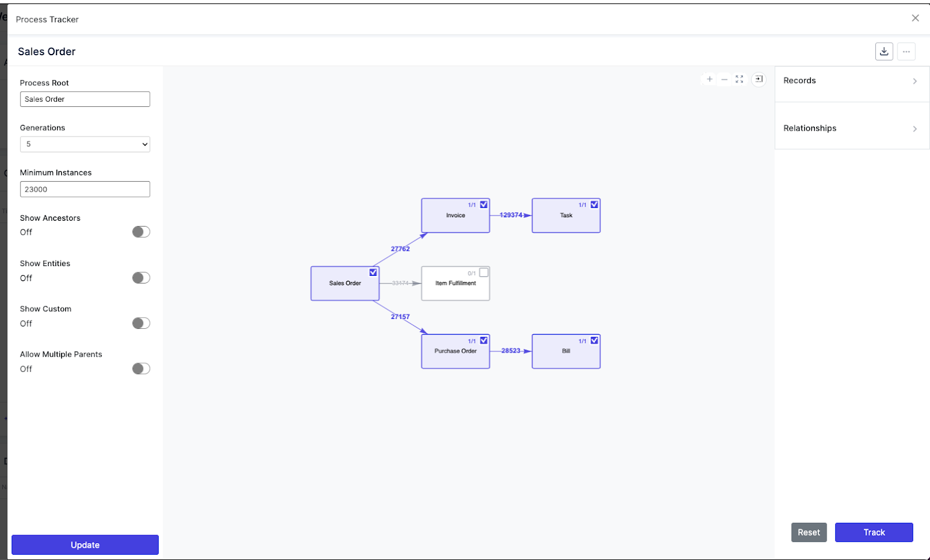Viewport: 930px width, 560px height.
Task: Select the Bill node
Action: tap(566, 352)
